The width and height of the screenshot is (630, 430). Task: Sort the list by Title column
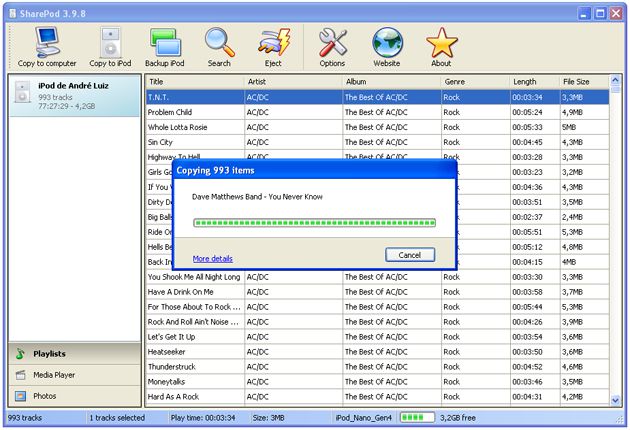(x=195, y=82)
